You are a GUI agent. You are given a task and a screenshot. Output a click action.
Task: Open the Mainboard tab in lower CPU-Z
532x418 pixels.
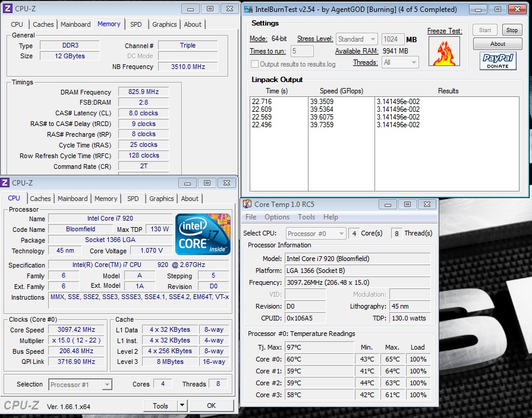pos(73,199)
